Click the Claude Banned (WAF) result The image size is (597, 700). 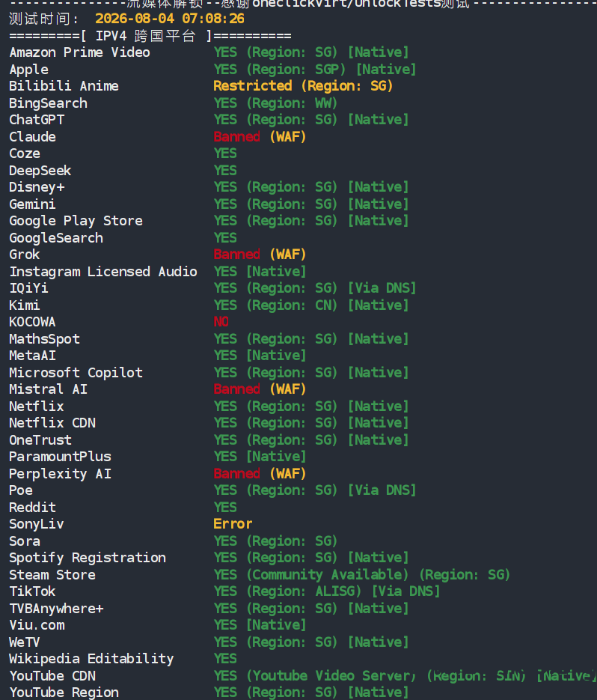click(x=260, y=136)
